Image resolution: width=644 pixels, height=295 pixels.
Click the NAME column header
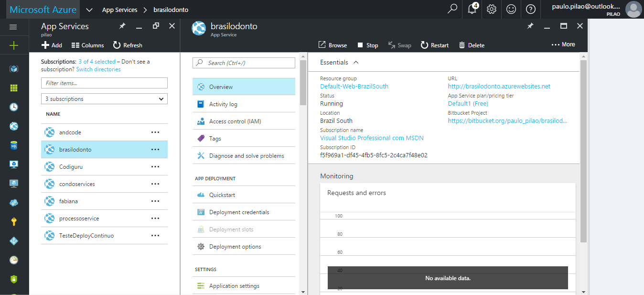(53, 114)
